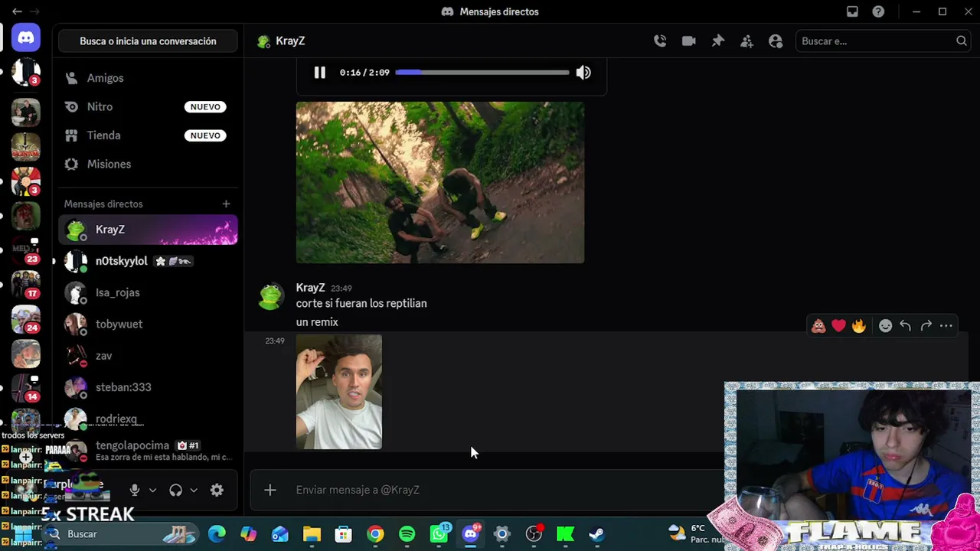Open conversation with steban:333
The width and height of the screenshot is (980, 551).
148,387
